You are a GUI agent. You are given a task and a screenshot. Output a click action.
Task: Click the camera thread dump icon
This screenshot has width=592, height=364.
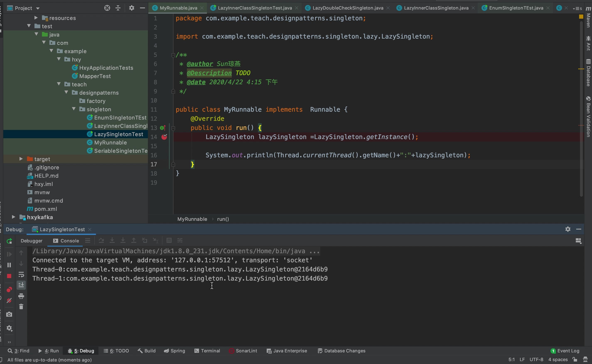click(x=9, y=314)
